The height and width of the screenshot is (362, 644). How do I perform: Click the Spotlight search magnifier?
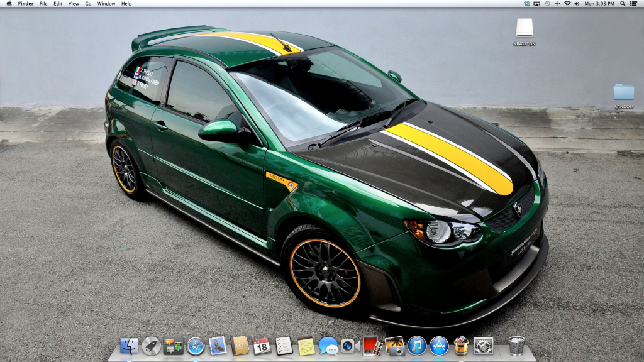621,4
